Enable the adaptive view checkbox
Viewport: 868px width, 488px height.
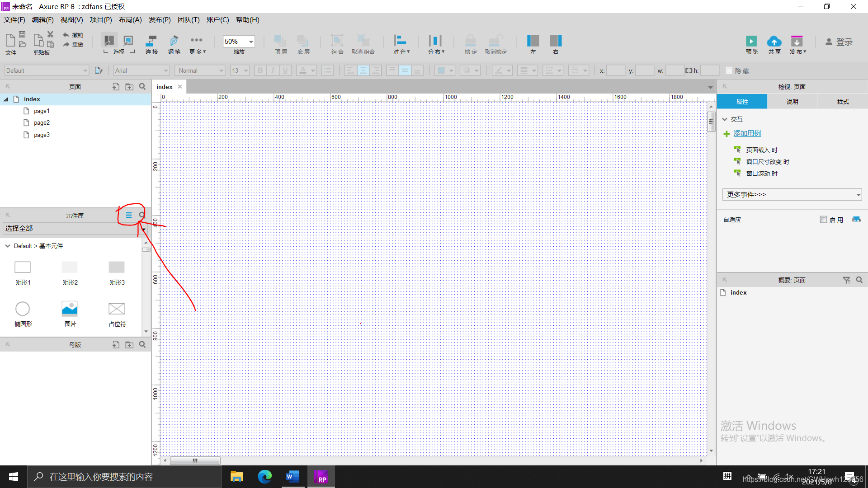(823, 220)
